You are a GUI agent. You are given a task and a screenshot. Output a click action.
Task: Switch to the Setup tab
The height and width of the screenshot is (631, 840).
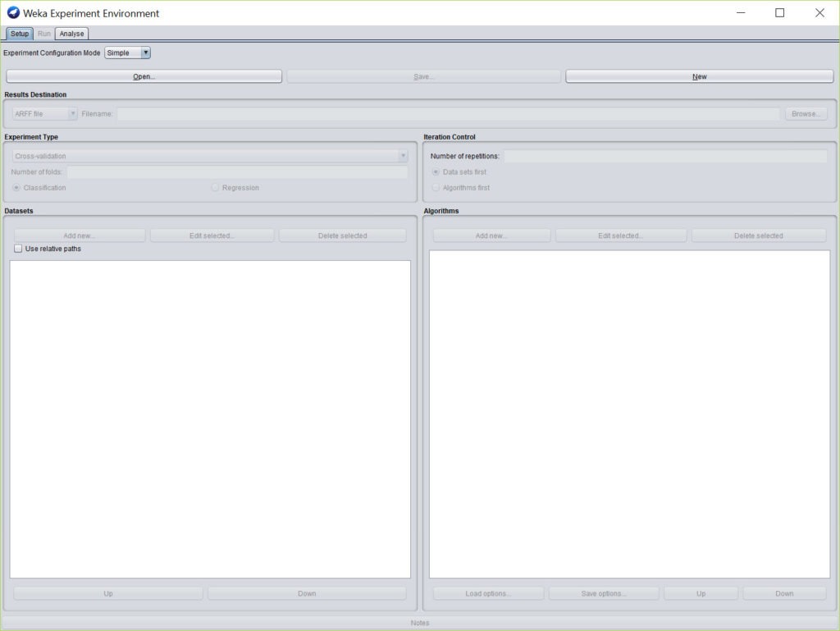(x=20, y=34)
